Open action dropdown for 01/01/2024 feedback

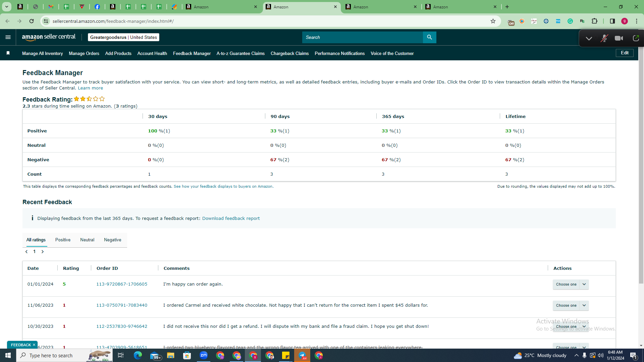[x=571, y=284]
